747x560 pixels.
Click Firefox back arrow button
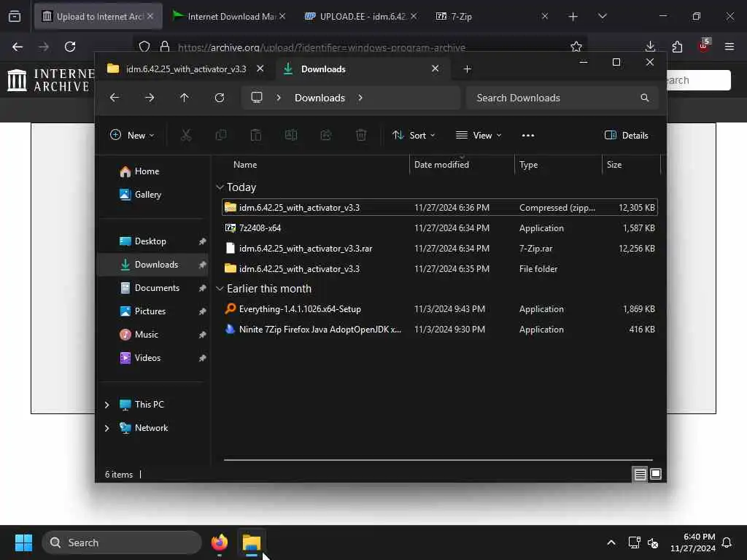coord(18,47)
